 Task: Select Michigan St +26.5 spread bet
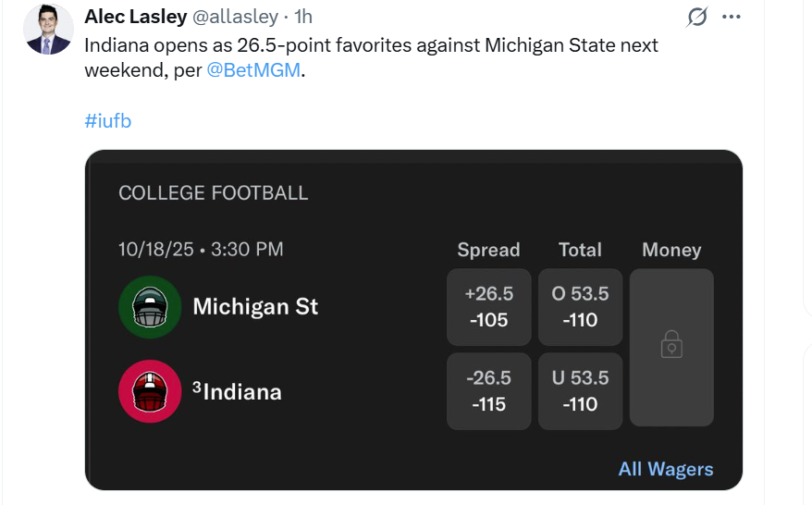(488, 307)
